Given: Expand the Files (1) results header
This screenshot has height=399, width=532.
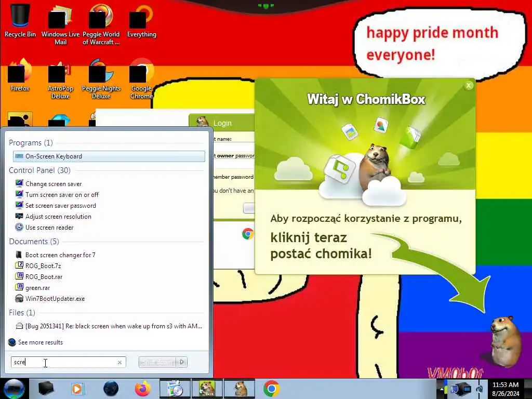Looking at the screenshot, I should pyautogui.click(x=22, y=313).
